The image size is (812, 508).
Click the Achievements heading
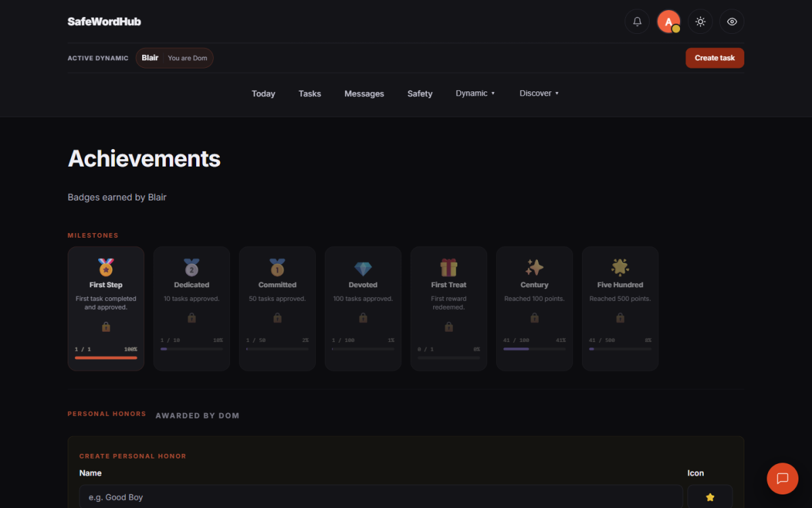pyautogui.click(x=144, y=158)
